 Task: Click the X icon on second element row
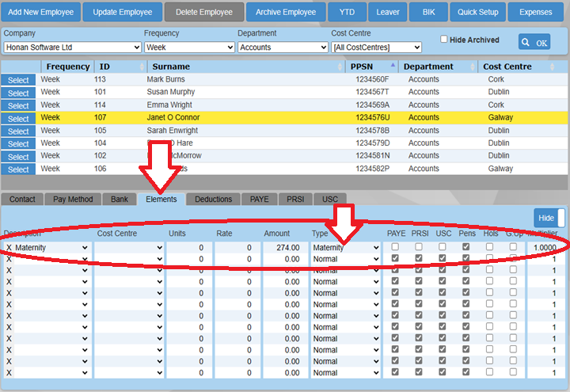(x=9, y=259)
